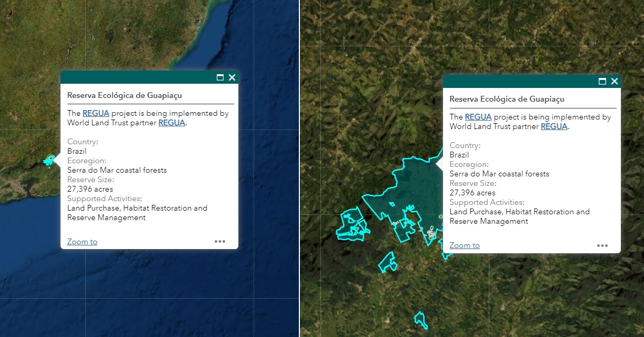Image resolution: width=644 pixels, height=337 pixels.
Task: Select the cyan reserve marker on left map
Action: (49, 161)
